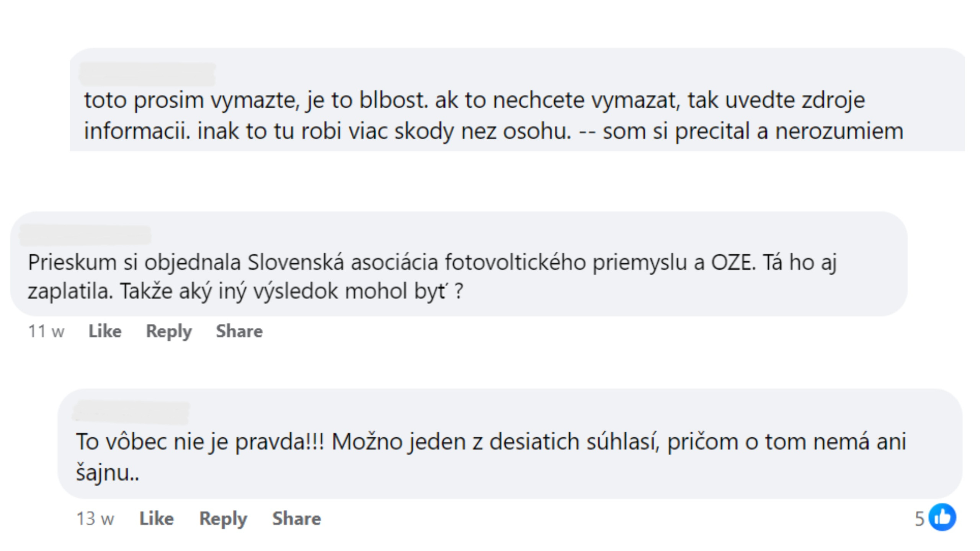Viewport: 980px width, 551px height.
Task: Click the word 'šajnu..' in bottom comment
Action: tap(108, 473)
